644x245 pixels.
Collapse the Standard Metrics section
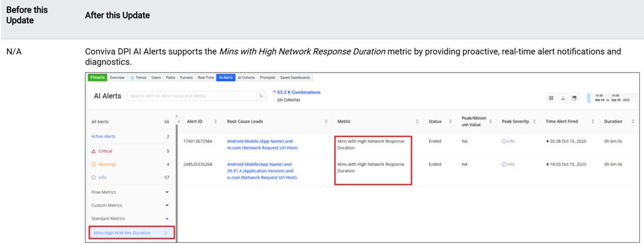(167, 219)
